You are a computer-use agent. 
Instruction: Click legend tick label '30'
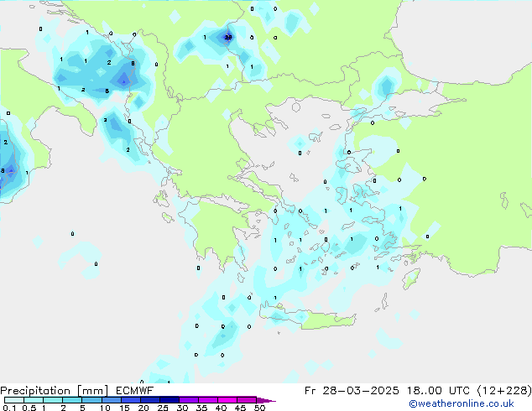[182, 408]
